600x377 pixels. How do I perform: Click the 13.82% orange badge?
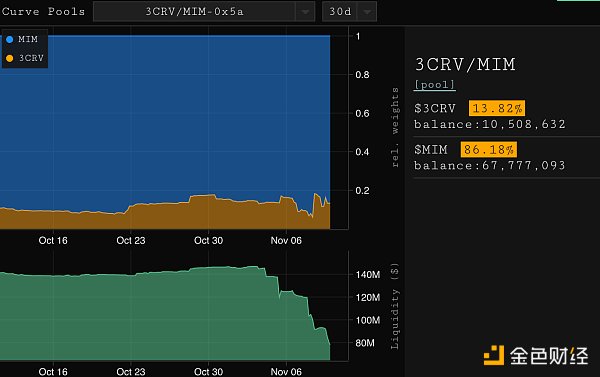[x=497, y=108]
